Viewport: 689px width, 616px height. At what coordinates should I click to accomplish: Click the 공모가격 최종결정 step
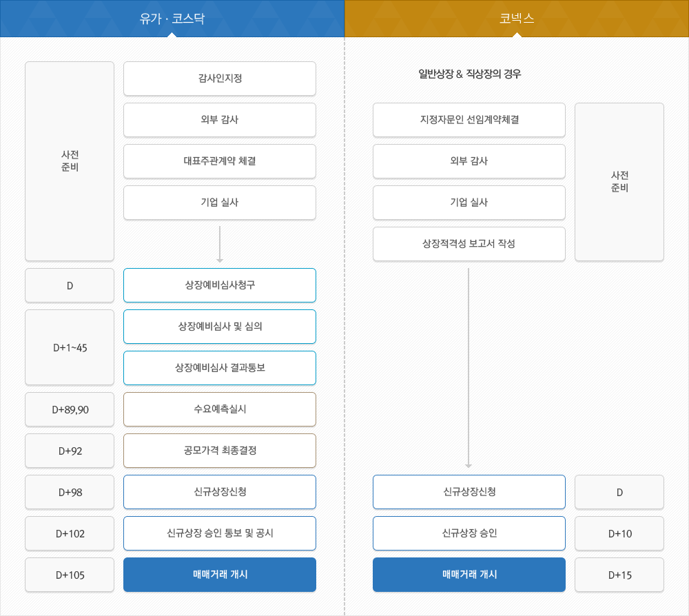pos(220,451)
